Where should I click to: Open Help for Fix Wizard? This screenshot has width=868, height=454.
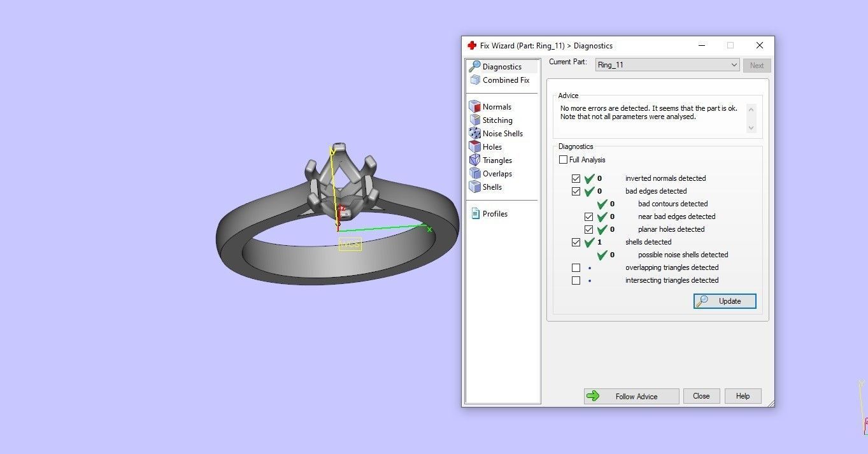click(743, 396)
